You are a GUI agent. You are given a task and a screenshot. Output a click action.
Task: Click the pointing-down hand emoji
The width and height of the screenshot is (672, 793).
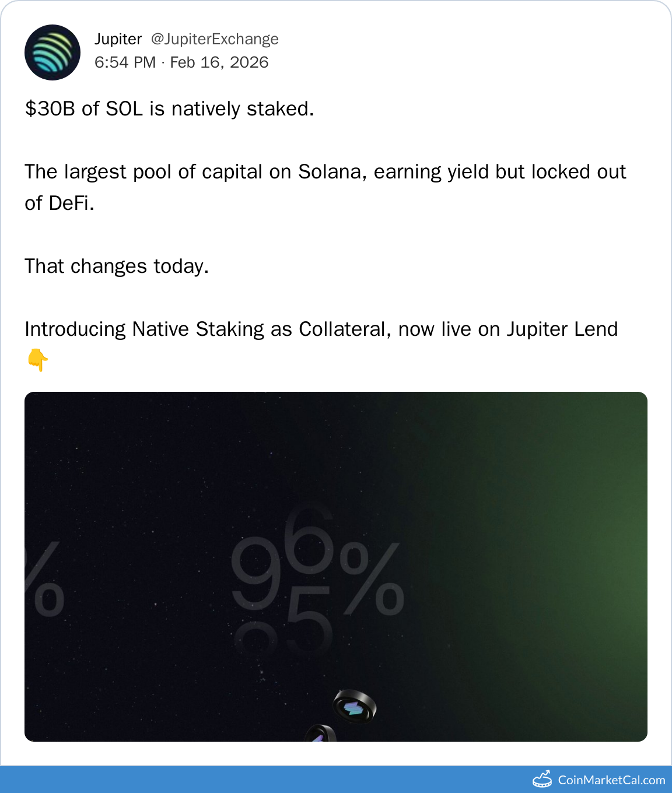[x=38, y=360]
